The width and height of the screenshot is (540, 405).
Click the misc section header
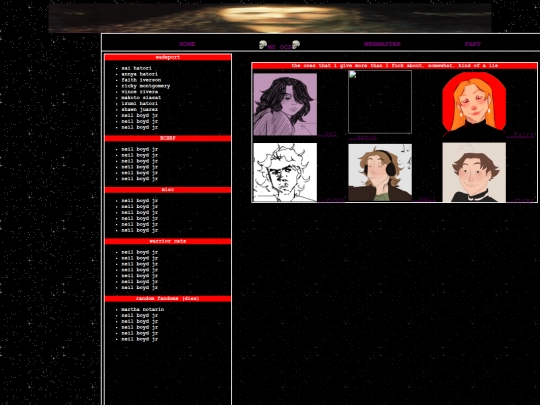click(168, 190)
